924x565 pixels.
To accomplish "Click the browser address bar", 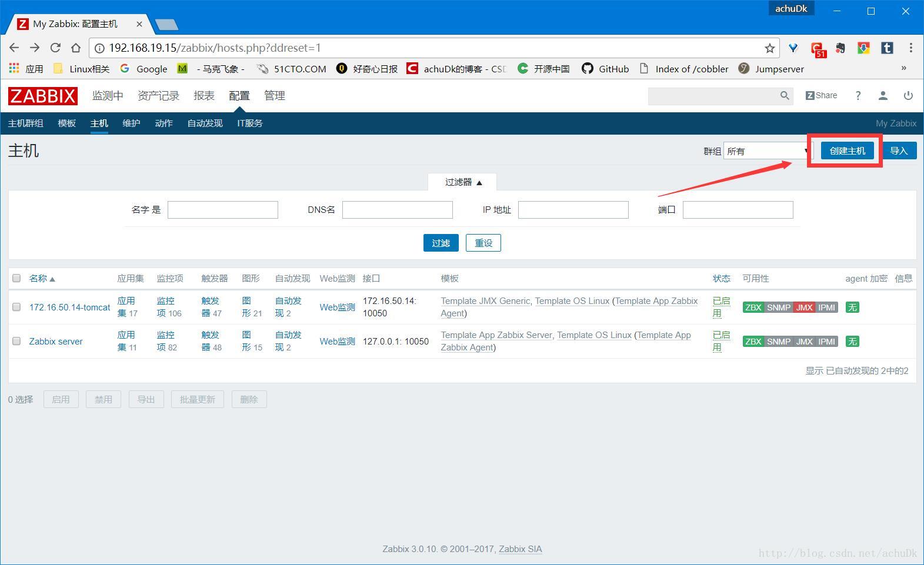I will tap(433, 48).
